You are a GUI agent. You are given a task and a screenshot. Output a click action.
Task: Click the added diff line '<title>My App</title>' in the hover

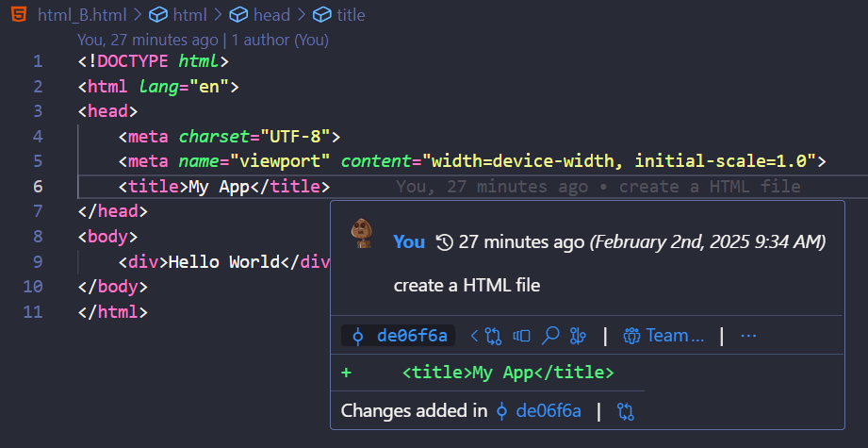pos(508,373)
